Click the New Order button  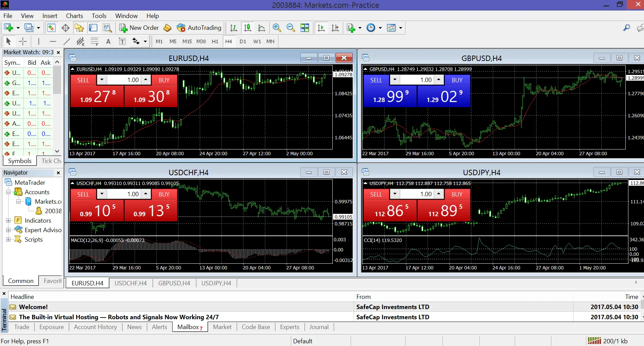(139, 28)
